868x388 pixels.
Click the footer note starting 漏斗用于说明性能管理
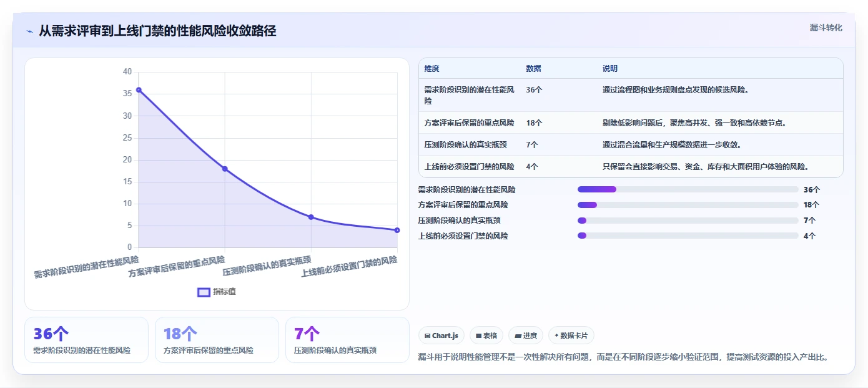pyautogui.click(x=623, y=357)
